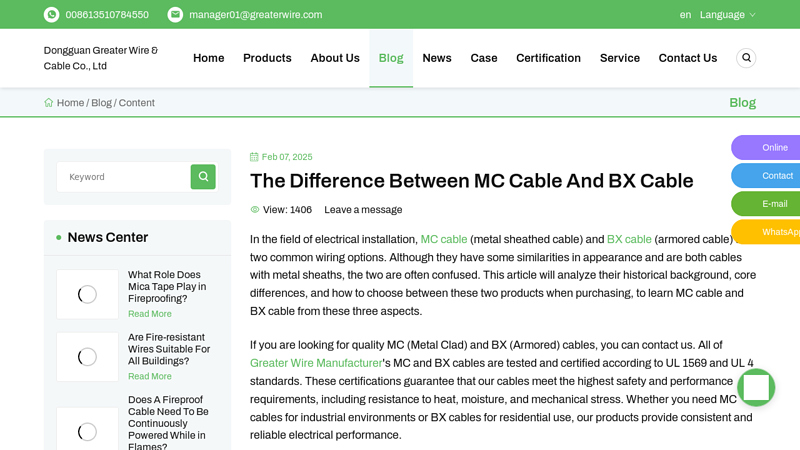Click the Dongguan Greater Wire & Cable logo text
This screenshot has width=800, height=450.
101,58
